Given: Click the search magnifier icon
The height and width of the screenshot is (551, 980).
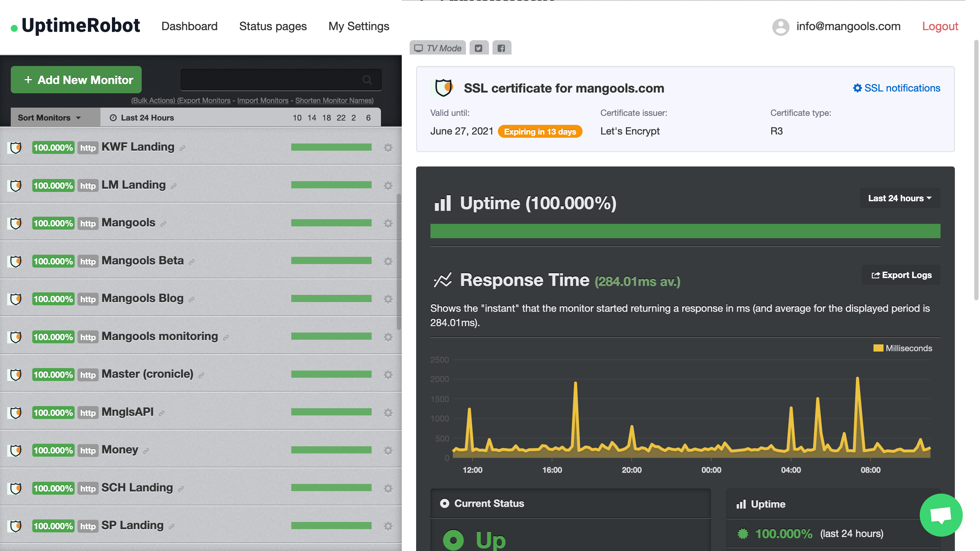Looking at the screenshot, I should 367,80.
